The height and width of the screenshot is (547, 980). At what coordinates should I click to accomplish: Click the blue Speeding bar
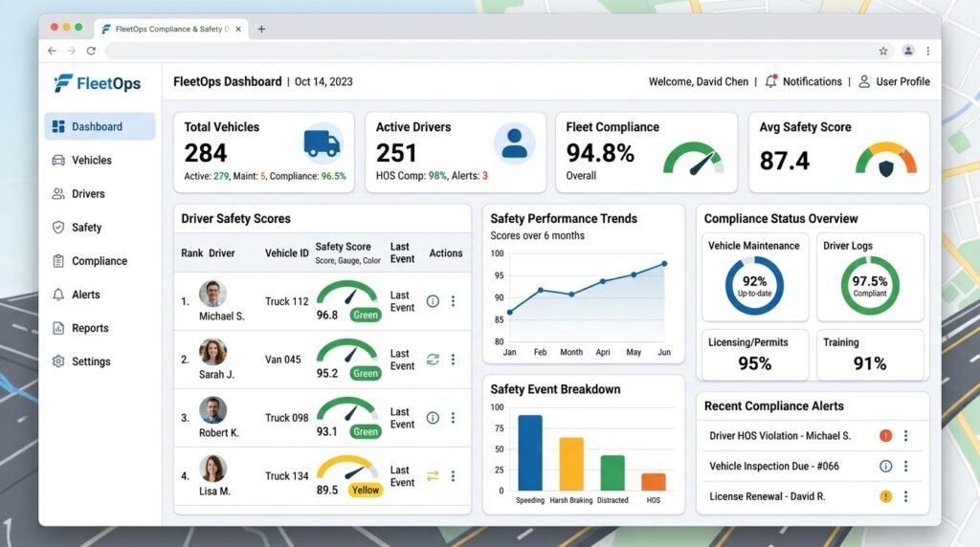(530, 452)
